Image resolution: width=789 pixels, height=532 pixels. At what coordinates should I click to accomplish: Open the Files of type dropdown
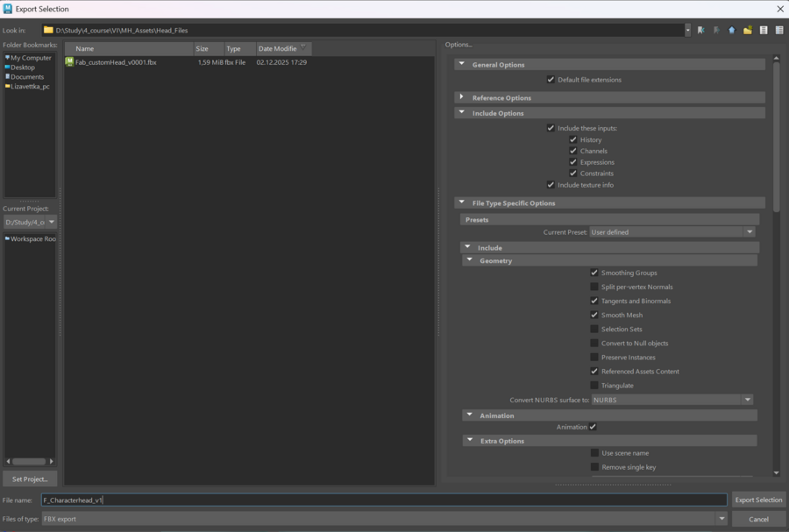384,519
